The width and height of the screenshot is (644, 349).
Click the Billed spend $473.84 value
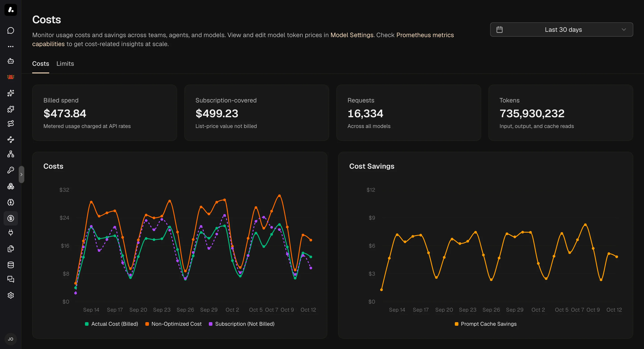(x=65, y=113)
